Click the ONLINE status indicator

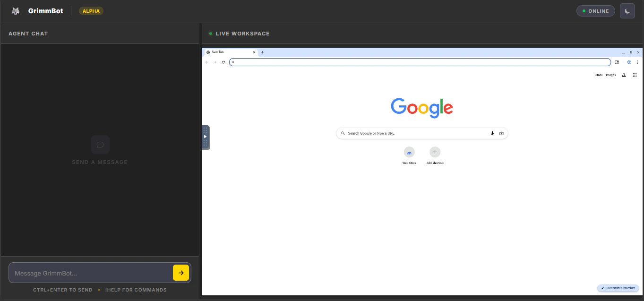click(595, 10)
